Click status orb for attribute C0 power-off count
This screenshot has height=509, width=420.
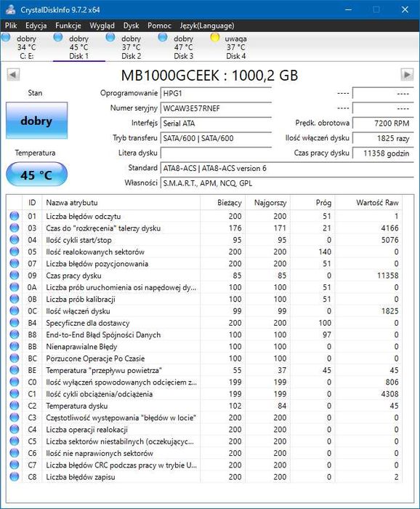click(x=15, y=382)
